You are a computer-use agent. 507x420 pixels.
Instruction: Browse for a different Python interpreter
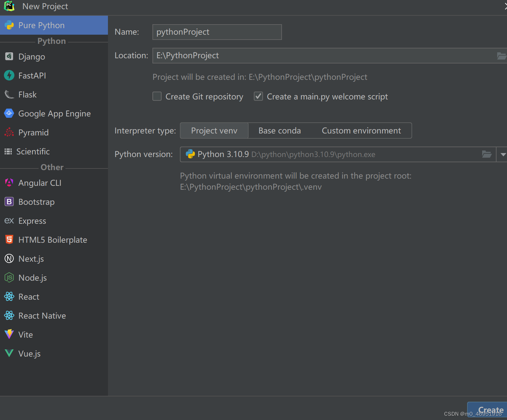coord(487,154)
